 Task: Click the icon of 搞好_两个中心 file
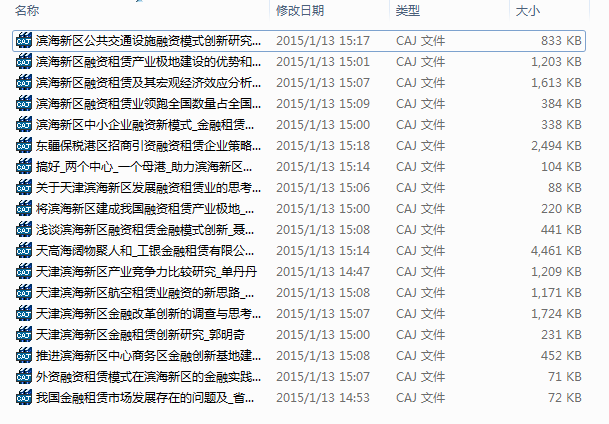[24, 166]
